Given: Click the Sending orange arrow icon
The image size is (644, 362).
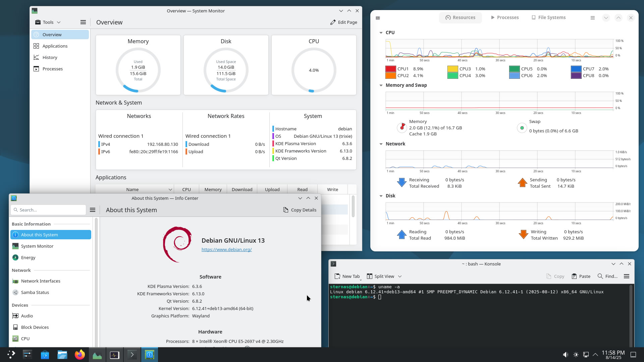Looking at the screenshot, I should (522, 182).
